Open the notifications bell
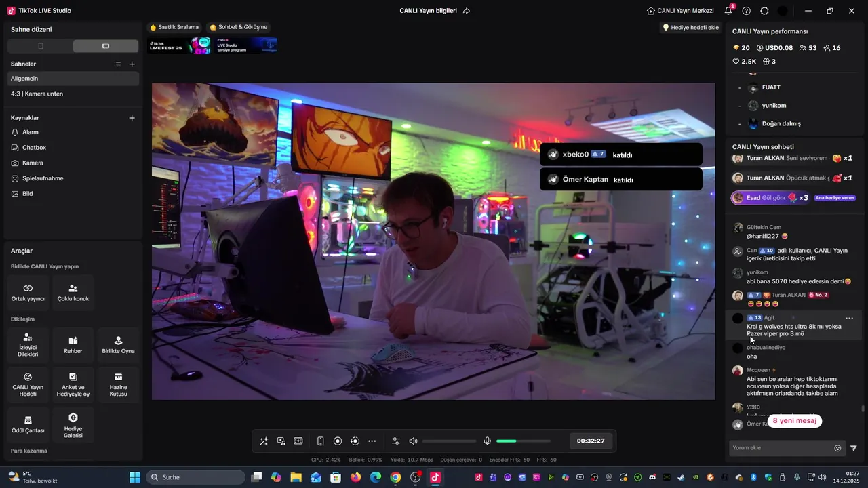Image resolution: width=868 pixels, height=488 pixels. tap(728, 11)
